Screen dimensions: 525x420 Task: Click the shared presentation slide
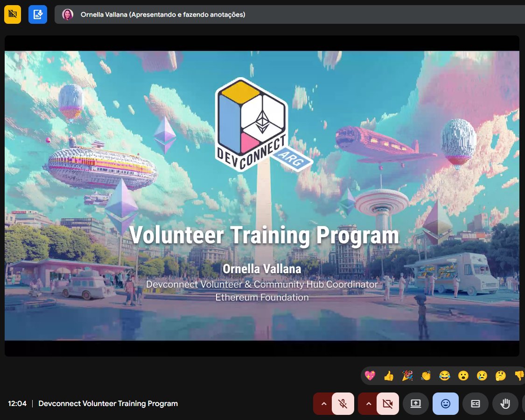[262, 196]
